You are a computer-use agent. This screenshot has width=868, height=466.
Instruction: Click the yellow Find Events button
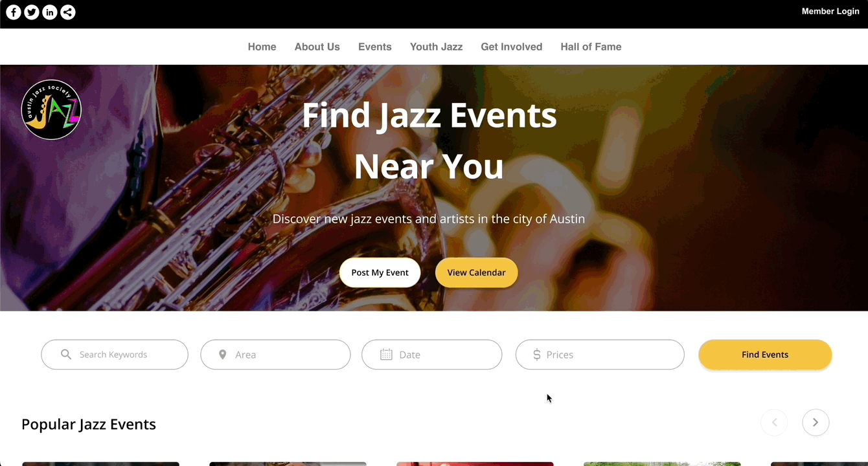(x=765, y=355)
